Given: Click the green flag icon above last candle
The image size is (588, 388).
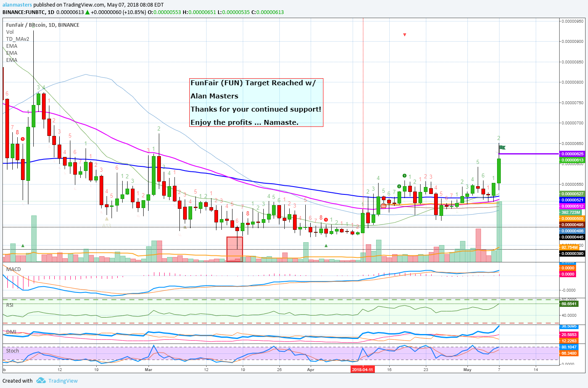Looking at the screenshot, I should tap(502, 147).
